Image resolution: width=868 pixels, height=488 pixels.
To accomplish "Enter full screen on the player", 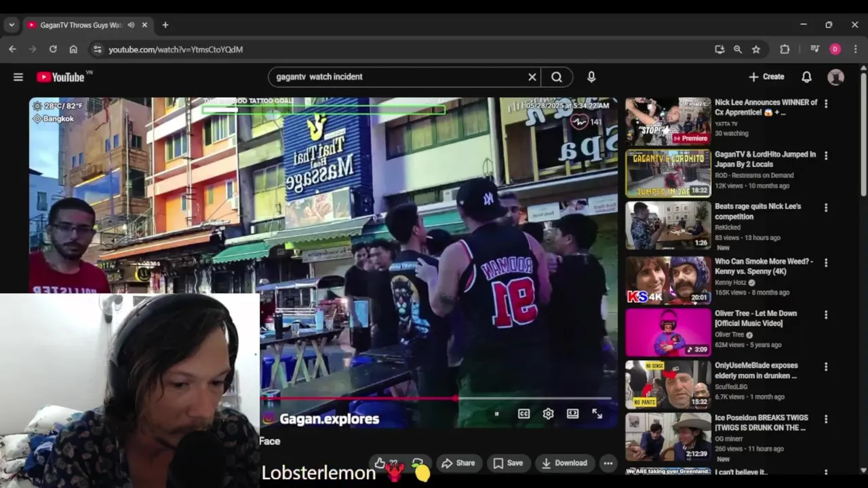I will [597, 413].
